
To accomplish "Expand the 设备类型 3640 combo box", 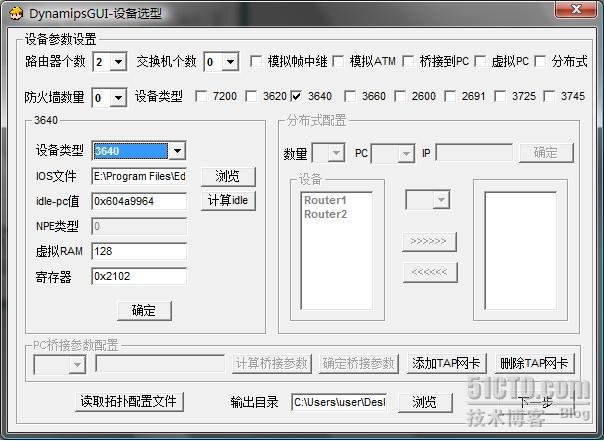I will pos(177,151).
